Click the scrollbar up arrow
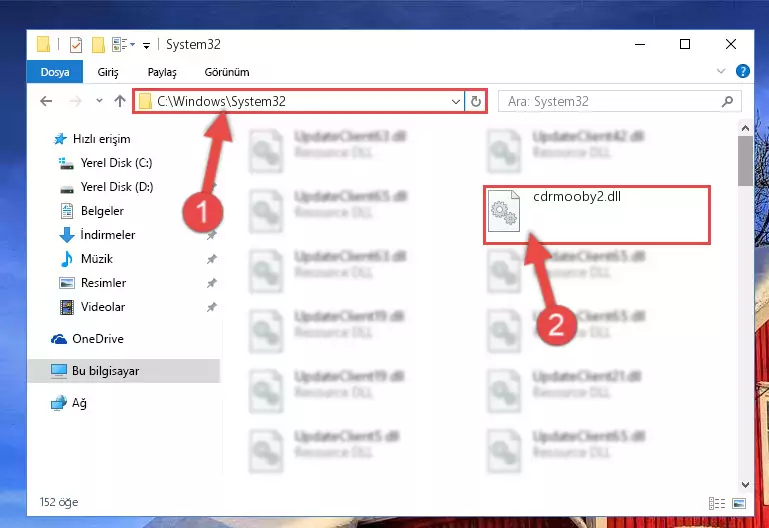The width and height of the screenshot is (769, 528). point(745,128)
